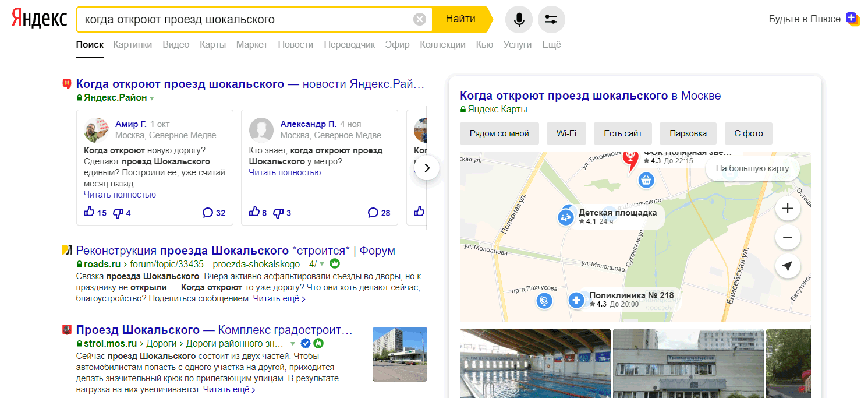
Task: Click Будьте в Плюсе link
Action: tap(805, 19)
